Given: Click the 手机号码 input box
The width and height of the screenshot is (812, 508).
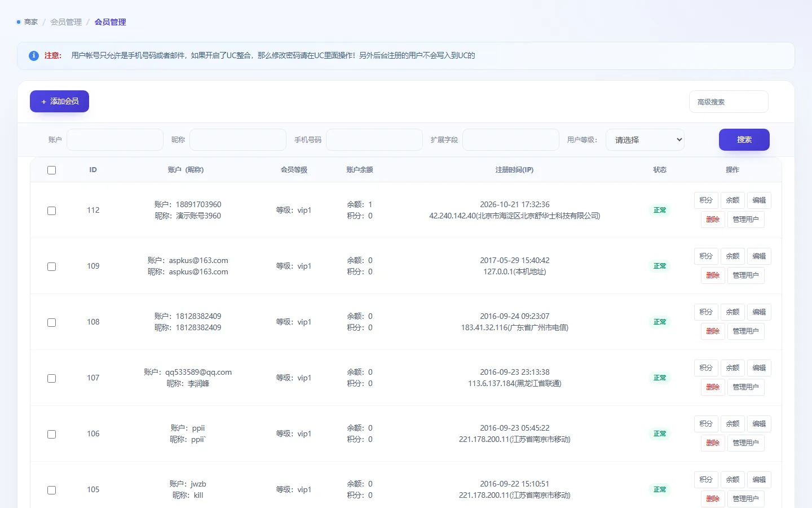Looking at the screenshot, I should (x=374, y=139).
